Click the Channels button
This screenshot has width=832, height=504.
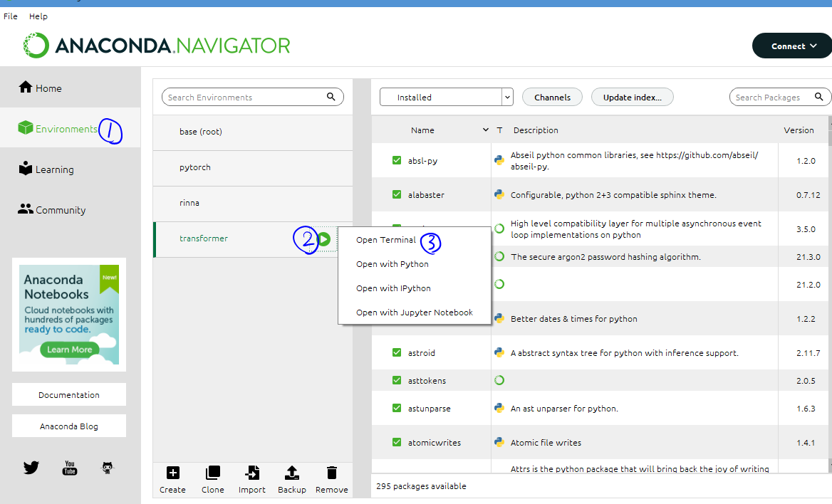[552, 97]
